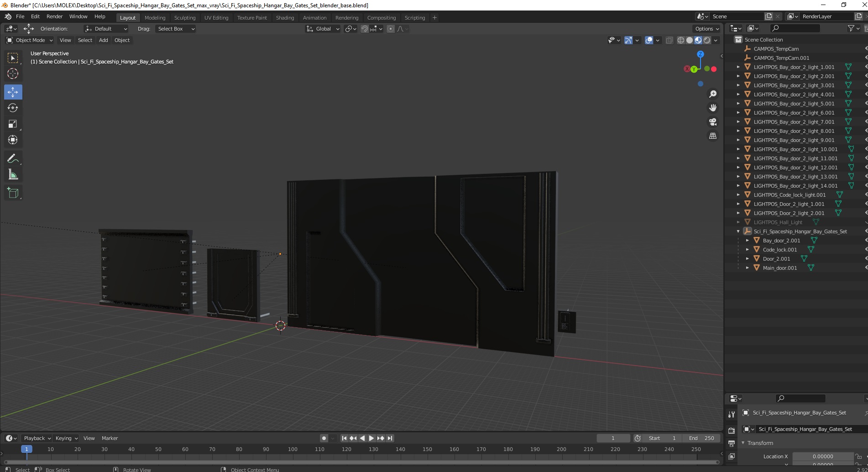Viewport: 868px width, 472px height.
Task: Open the Object menu in viewport header
Action: click(x=122, y=40)
